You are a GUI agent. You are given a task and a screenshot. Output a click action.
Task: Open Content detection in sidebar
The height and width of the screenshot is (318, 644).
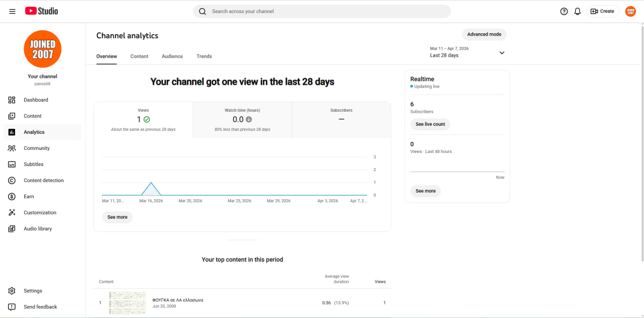(x=42, y=180)
